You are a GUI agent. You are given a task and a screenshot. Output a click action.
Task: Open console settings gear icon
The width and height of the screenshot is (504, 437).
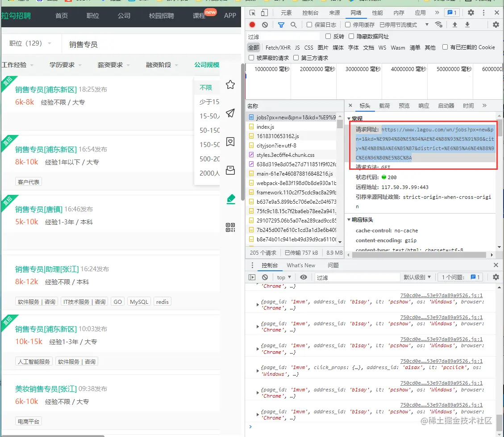tap(496, 277)
